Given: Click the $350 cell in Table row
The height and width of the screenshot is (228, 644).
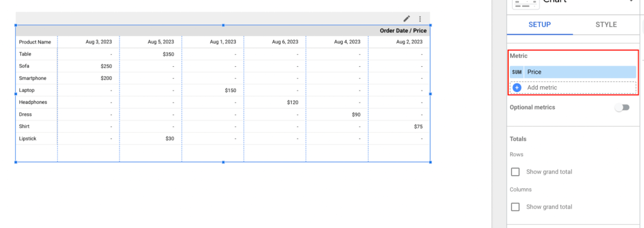Looking at the screenshot, I should (169, 54).
